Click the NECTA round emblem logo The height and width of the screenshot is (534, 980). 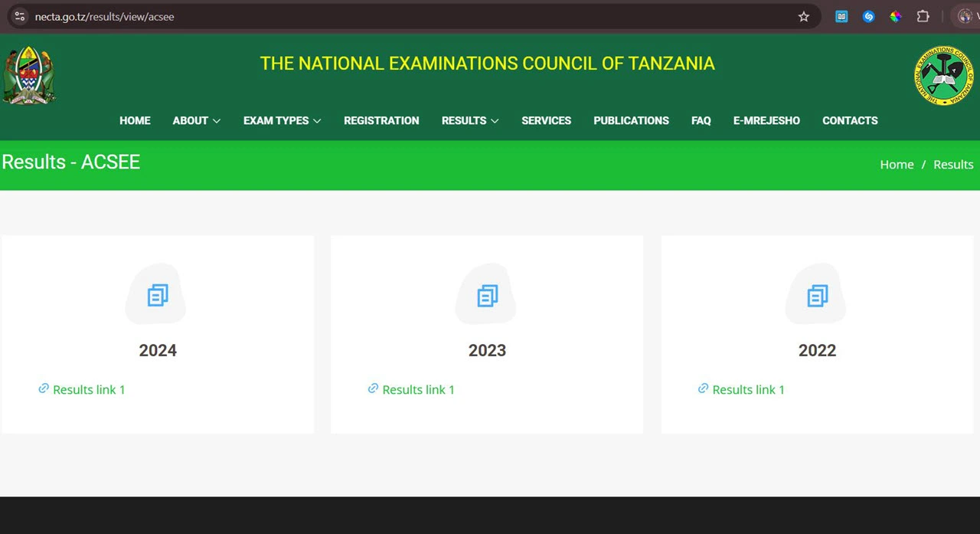point(944,75)
